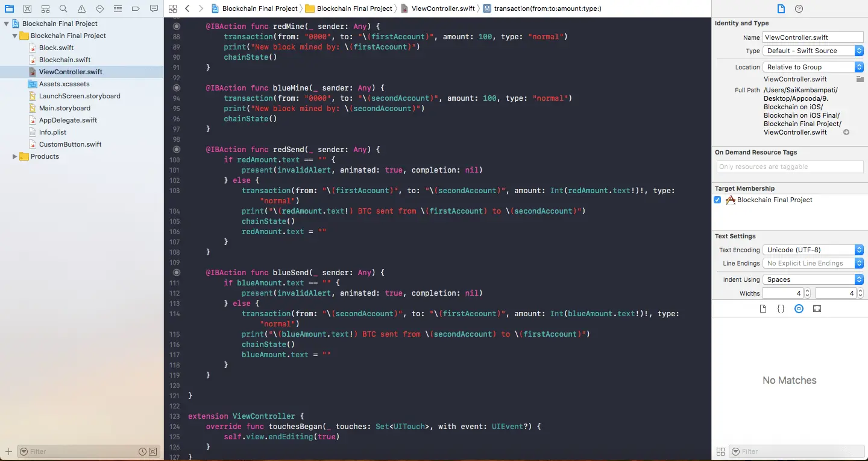Screen dimensions: 868x461
Task: Open the file Type dropdown
Action: point(813,51)
